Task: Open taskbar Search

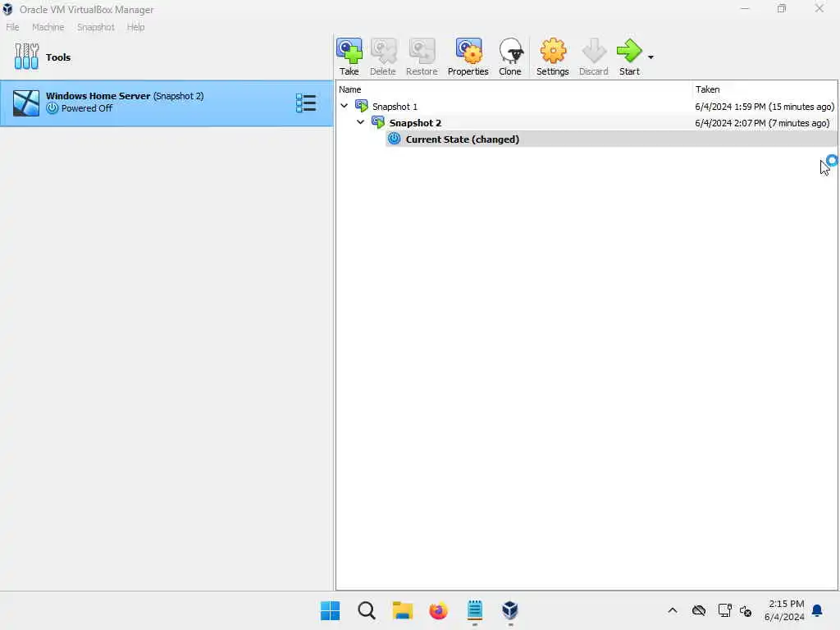Action: pos(367,610)
